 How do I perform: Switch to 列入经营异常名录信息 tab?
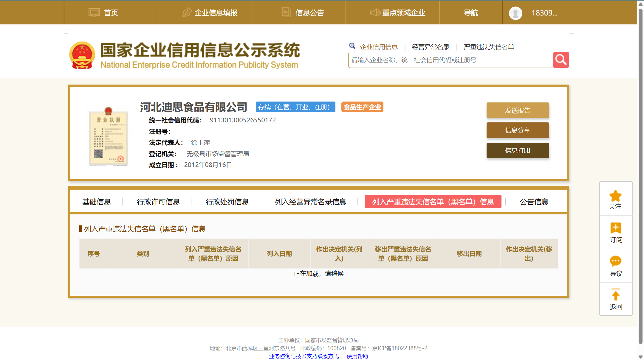pos(310,202)
